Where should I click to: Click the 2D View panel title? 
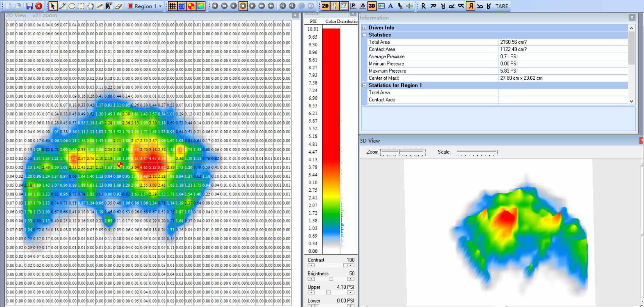16,15
